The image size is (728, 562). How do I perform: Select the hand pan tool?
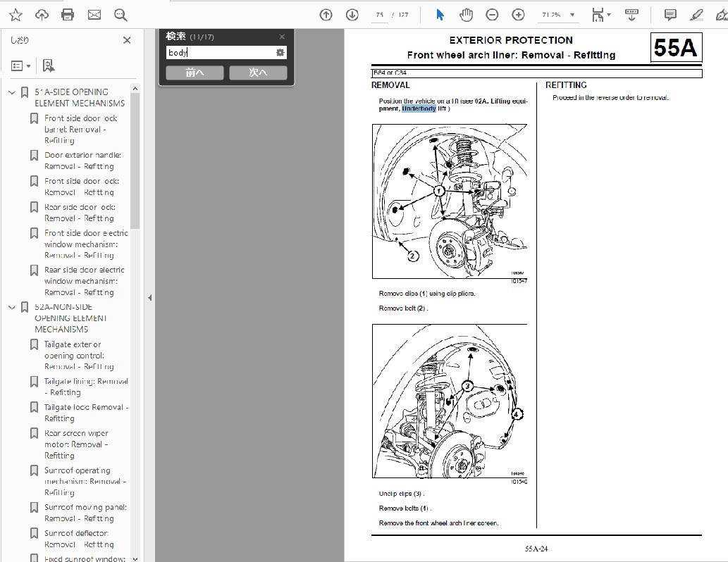[x=466, y=15]
